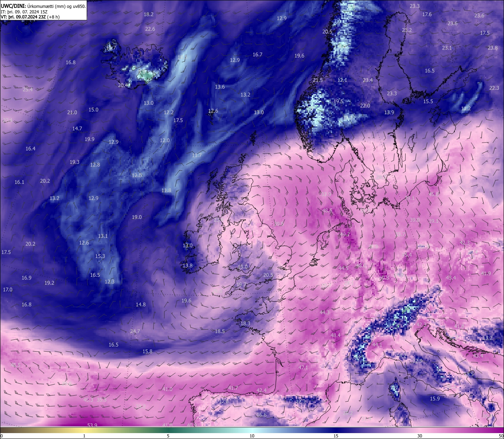Click the map value '11.2'

click(x=466, y=108)
